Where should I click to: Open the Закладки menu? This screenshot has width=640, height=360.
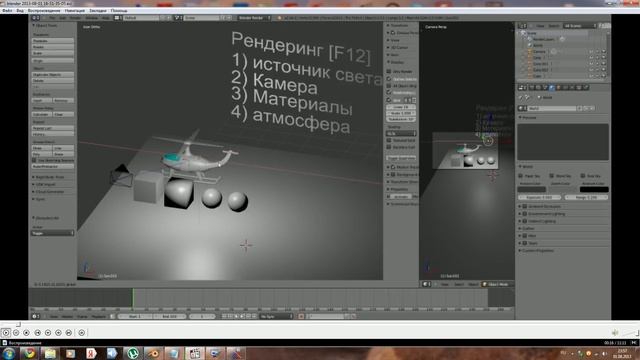[98, 11]
